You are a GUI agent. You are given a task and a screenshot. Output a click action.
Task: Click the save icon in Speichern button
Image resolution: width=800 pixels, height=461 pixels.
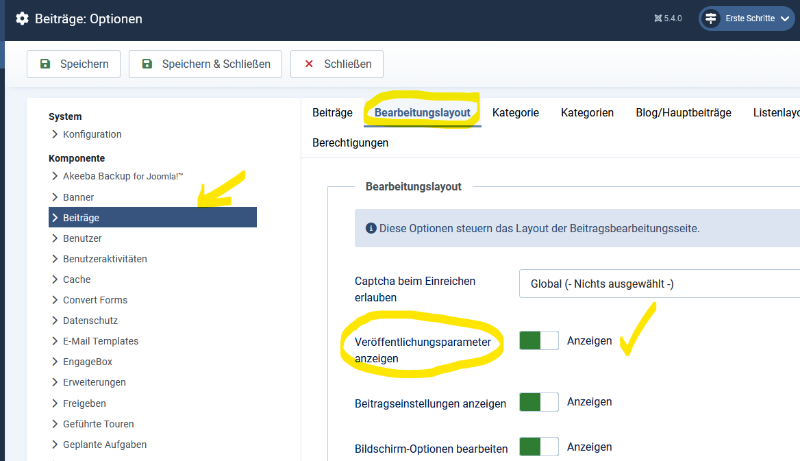tap(45, 64)
